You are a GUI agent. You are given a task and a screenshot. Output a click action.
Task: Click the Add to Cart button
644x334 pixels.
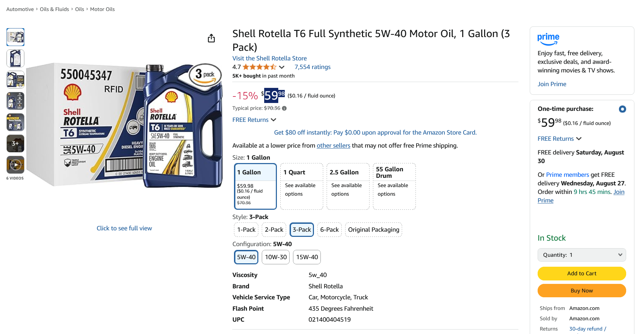582,274
